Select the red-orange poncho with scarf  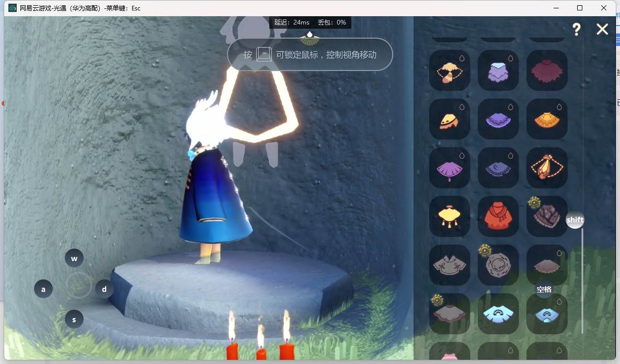coord(498,216)
